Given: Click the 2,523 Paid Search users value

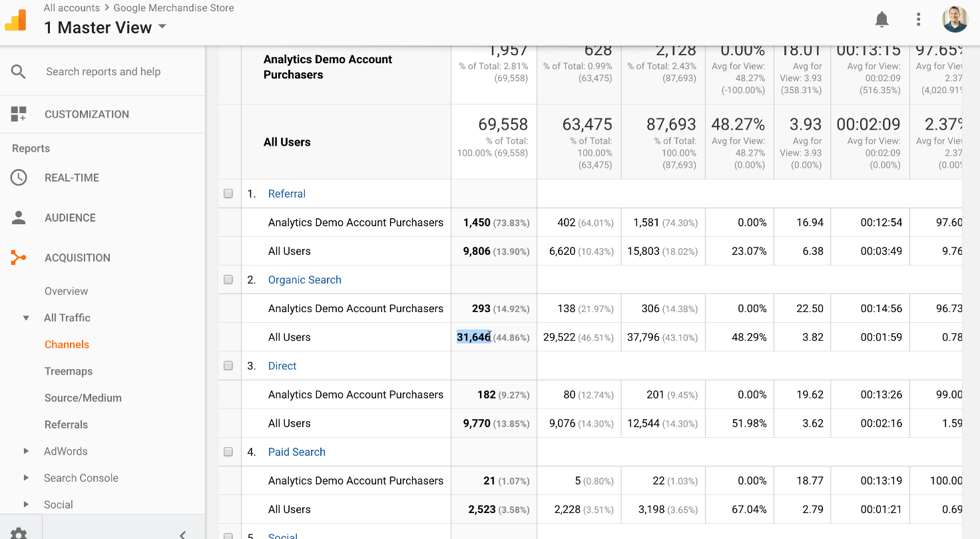Looking at the screenshot, I should [x=482, y=510].
